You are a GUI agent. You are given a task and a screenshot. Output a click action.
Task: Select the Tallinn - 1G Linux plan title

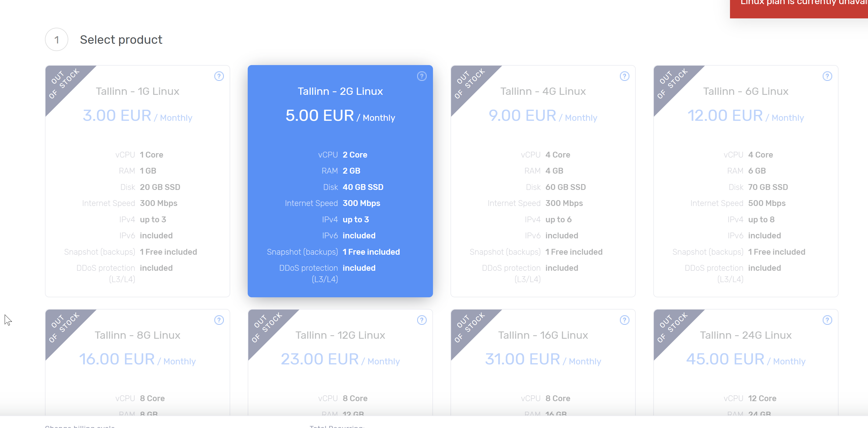pyautogui.click(x=137, y=91)
